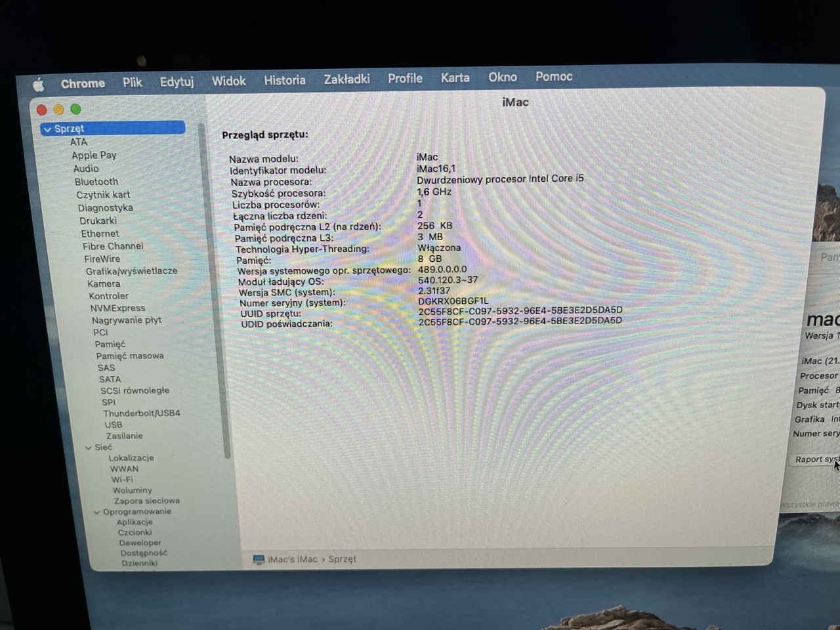This screenshot has height=630, width=840.
Task: Collapse the Oprogramowanie section chevron
Action: [96, 512]
